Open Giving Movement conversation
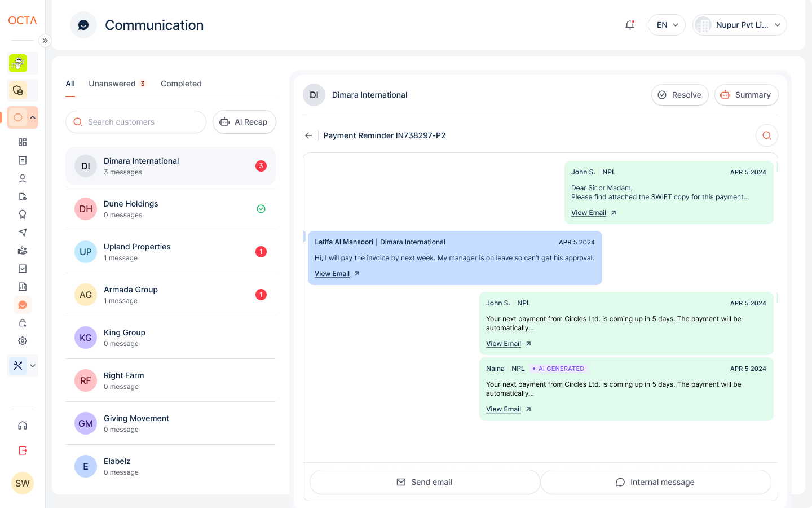This screenshot has height=508, width=812. coord(170,423)
